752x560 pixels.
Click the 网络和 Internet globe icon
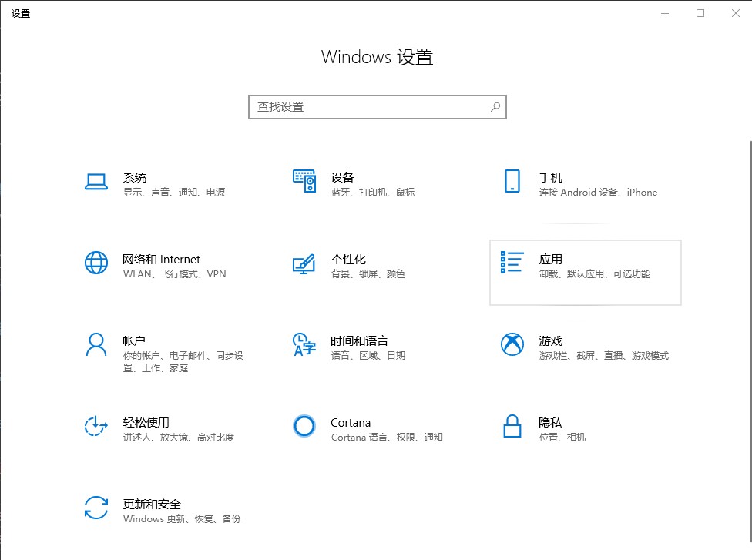(96, 263)
